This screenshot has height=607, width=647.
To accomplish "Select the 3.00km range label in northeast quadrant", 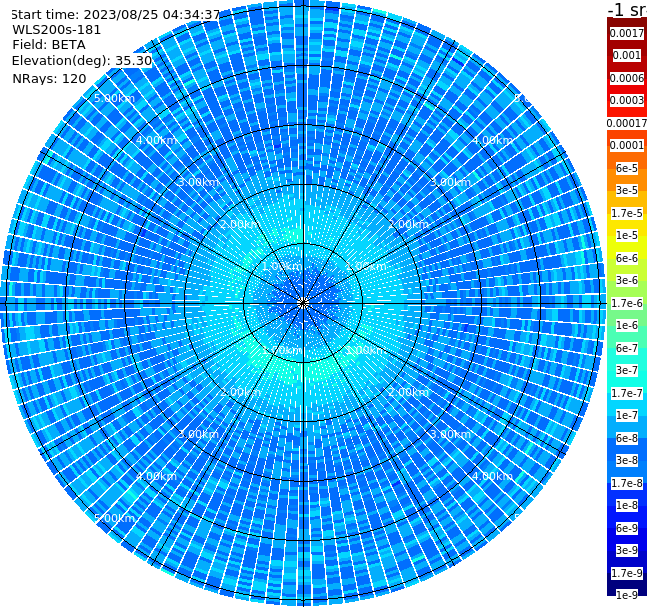I will pos(450,182).
